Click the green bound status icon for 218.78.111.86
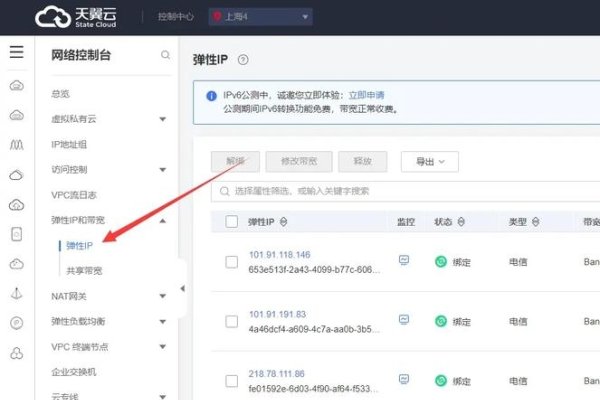Viewport: 600px width, 400px height. [x=441, y=380]
